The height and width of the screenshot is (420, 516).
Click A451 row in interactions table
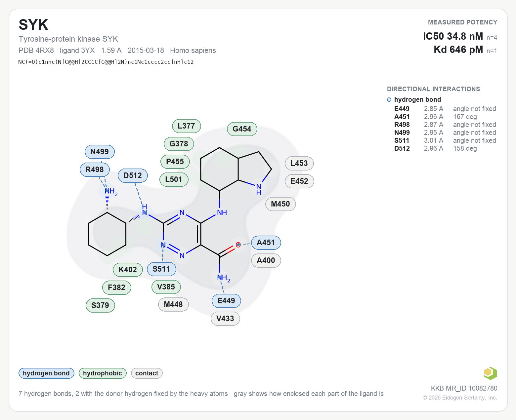pyautogui.click(x=445, y=117)
